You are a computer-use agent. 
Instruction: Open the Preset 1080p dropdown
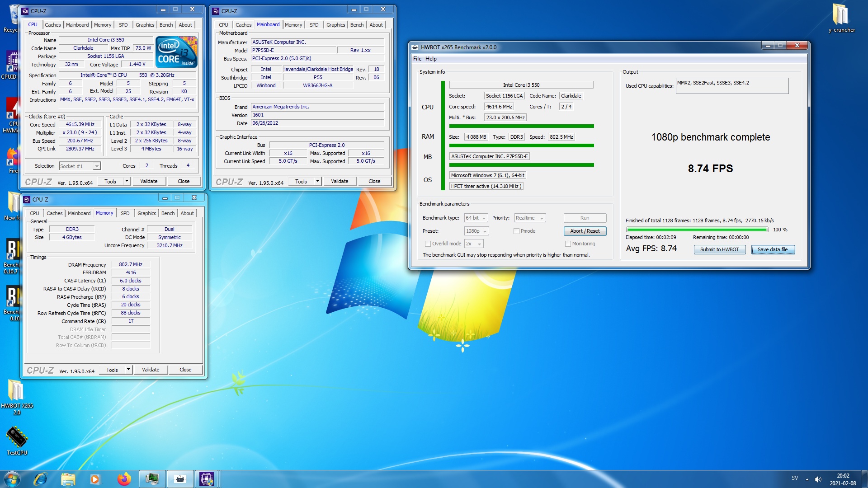(x=476, y=231)
